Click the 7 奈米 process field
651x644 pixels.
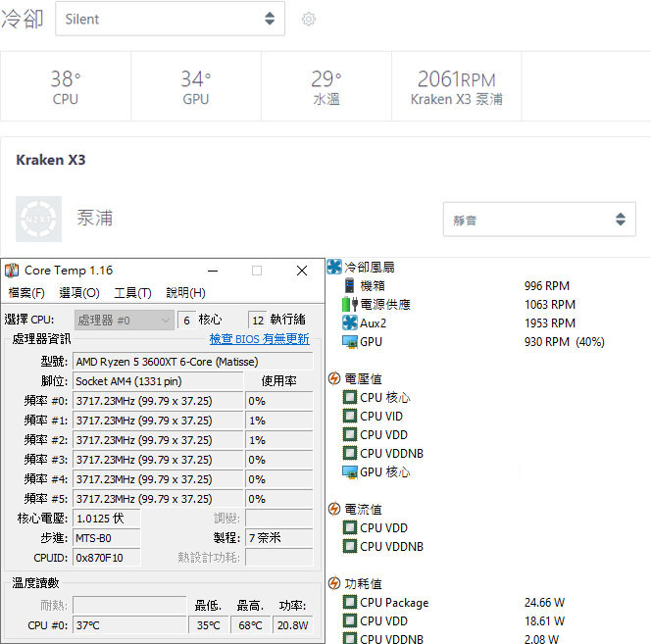[x=279, y=538]
